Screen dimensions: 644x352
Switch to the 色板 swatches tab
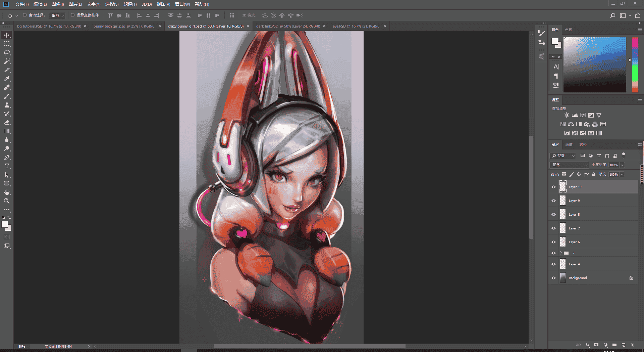click(x=569, y=30)
